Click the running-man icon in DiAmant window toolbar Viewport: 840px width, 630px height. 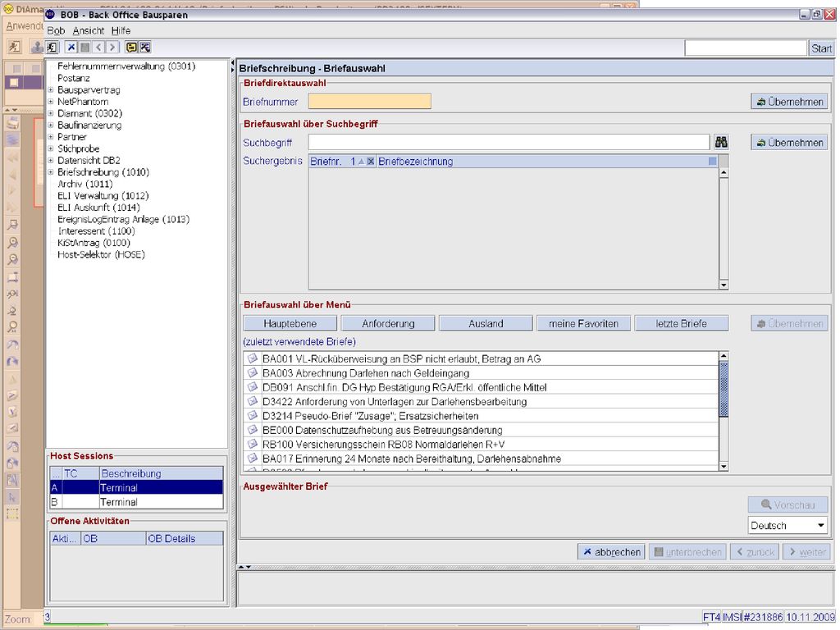[x=14, y=47]
